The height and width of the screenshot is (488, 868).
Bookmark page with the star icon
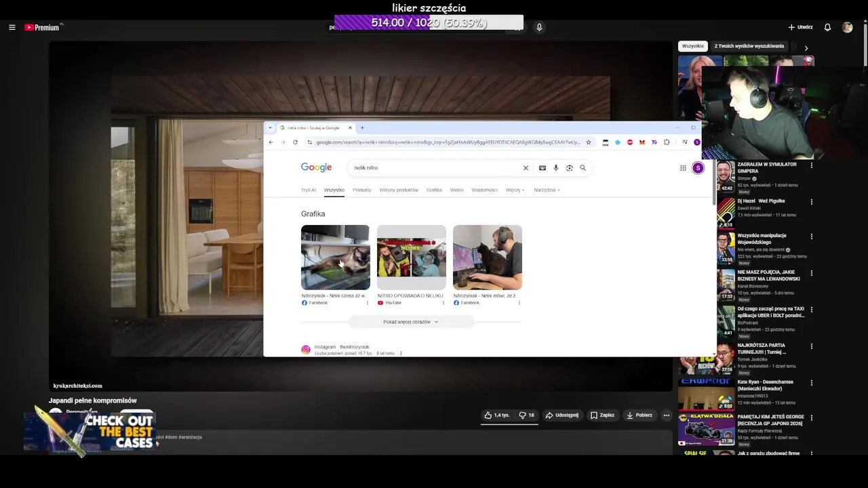tap(588, 142)
